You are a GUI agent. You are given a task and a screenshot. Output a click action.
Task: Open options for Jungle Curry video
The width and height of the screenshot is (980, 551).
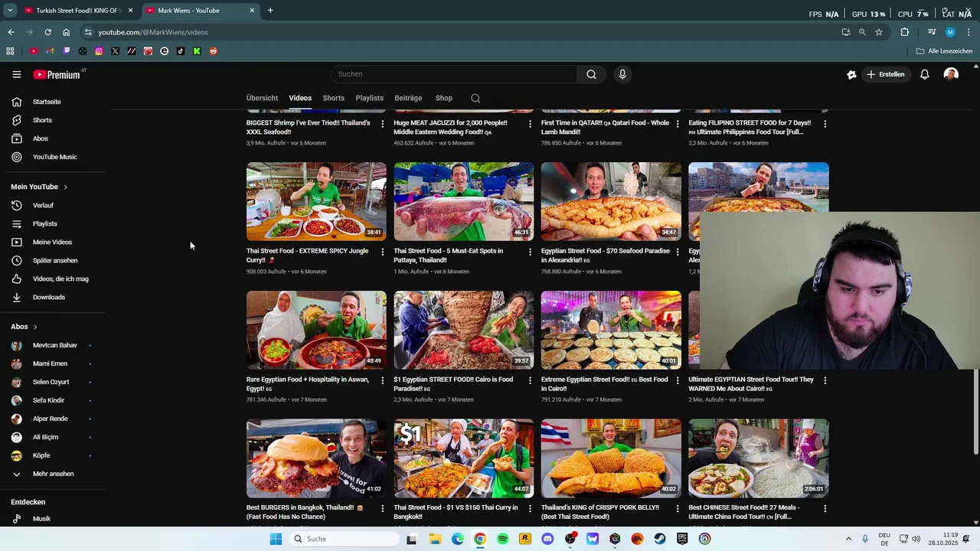pyautogui.click(x=383, y=252)
